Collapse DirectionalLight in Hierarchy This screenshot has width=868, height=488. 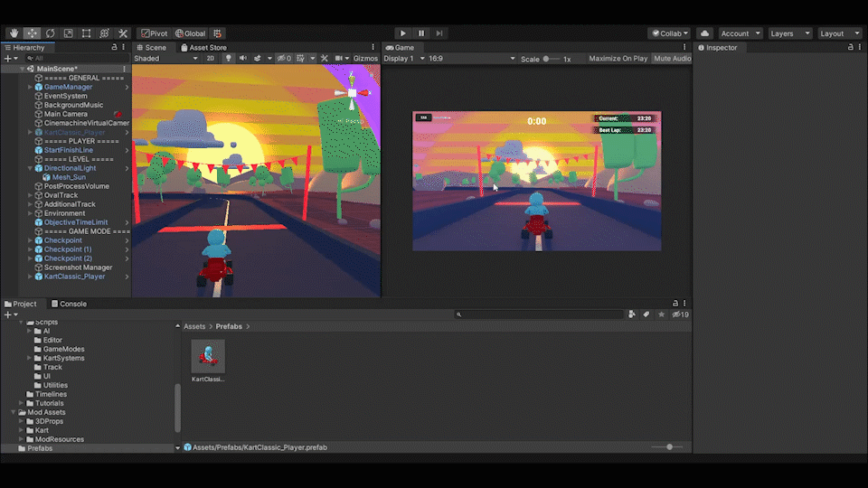coord(30,168)
